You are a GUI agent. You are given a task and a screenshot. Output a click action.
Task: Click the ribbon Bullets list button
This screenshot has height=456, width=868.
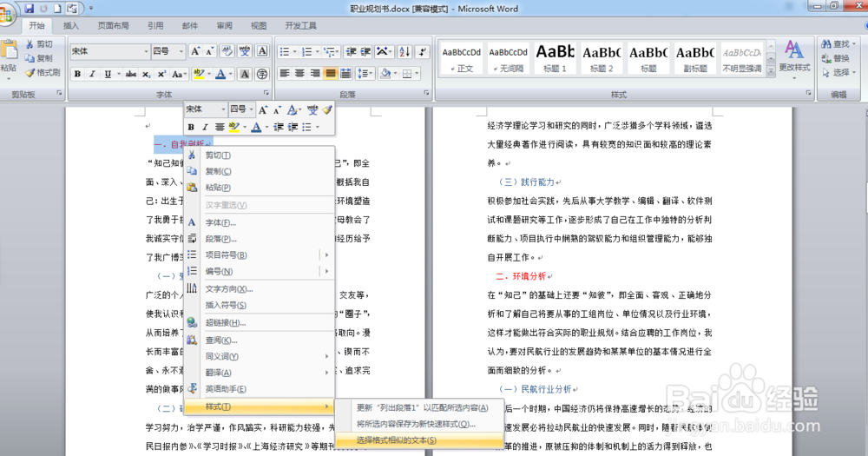pos(285,51)
